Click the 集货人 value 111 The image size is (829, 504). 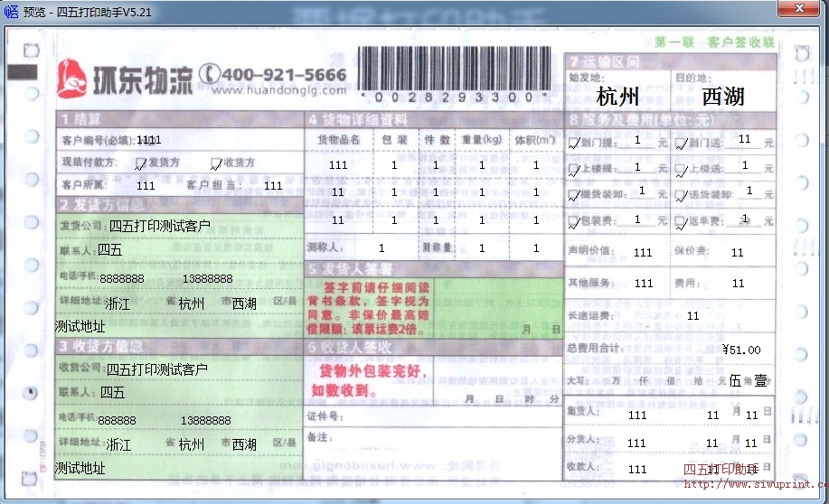(x=637, y=415)
